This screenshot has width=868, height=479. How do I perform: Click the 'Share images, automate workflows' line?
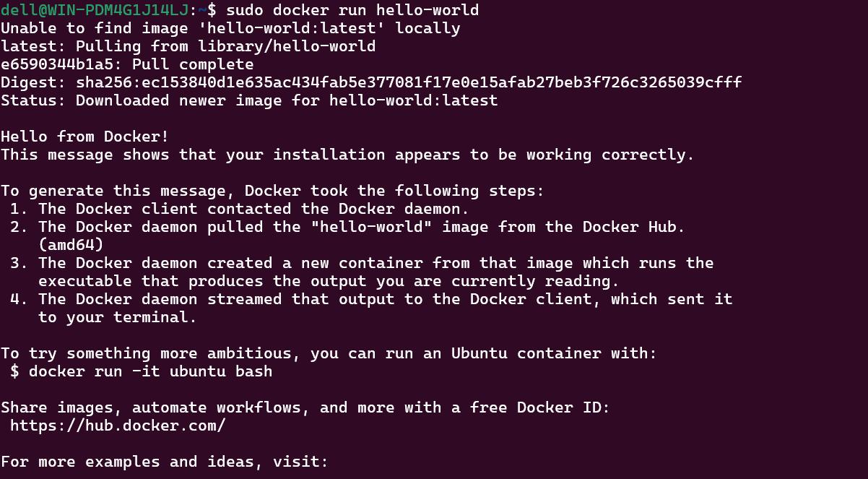(x=305, y=407)
